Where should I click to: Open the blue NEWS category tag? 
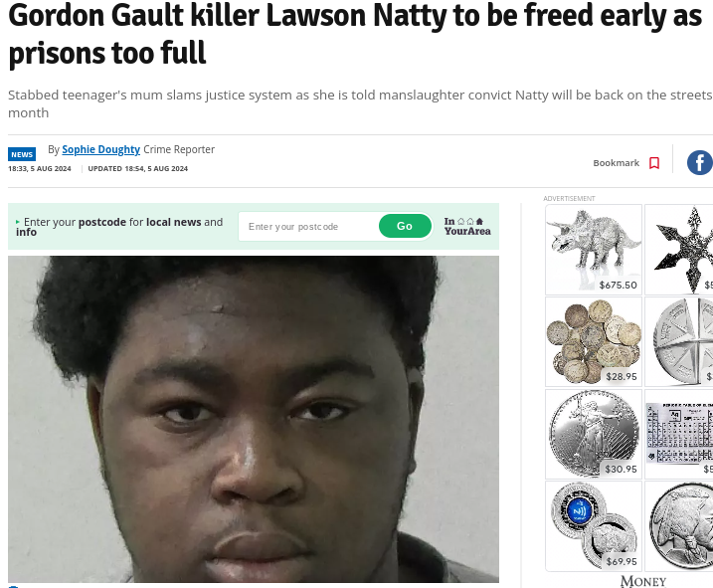click(22, 154)
